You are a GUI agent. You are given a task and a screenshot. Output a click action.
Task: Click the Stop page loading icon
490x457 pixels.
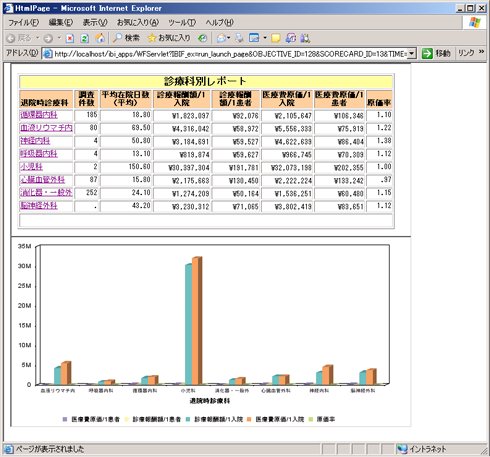(x=70, y=39)
